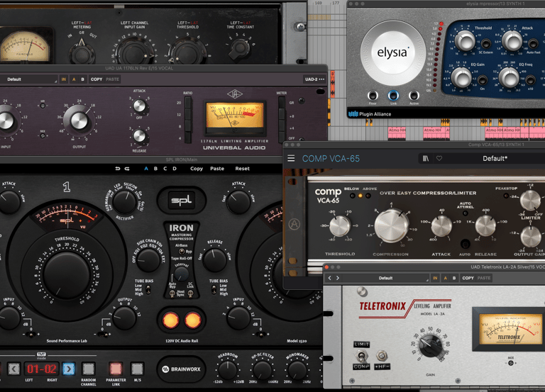
Task: Select SPL IRON settings slot D
Action: (x=175, y=169)
